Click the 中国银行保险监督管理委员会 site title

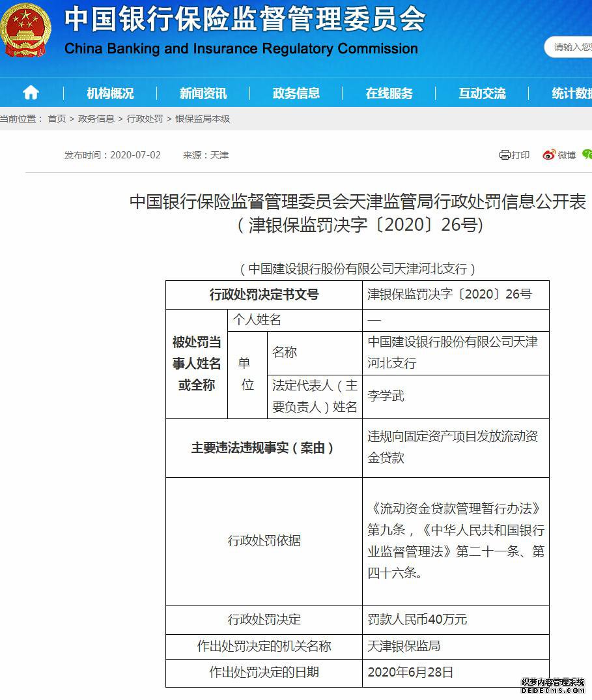click(x=244, y=20)
